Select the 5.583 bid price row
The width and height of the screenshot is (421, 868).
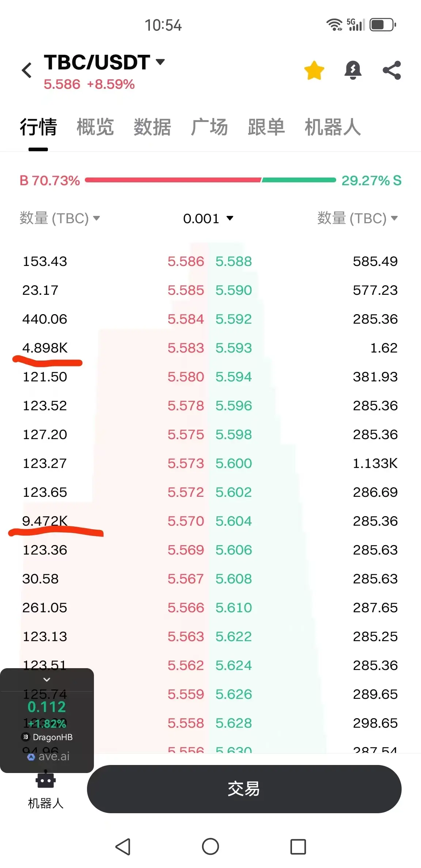(x=186, y=348)
